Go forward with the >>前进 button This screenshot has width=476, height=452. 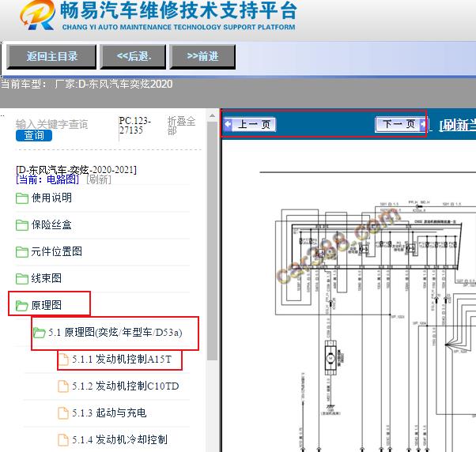(202, 57)
